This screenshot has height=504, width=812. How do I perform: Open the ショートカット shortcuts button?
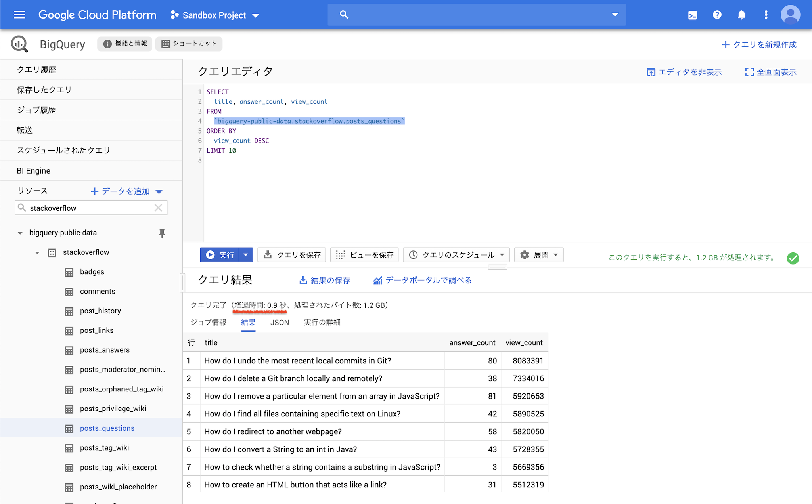point(189,44)
